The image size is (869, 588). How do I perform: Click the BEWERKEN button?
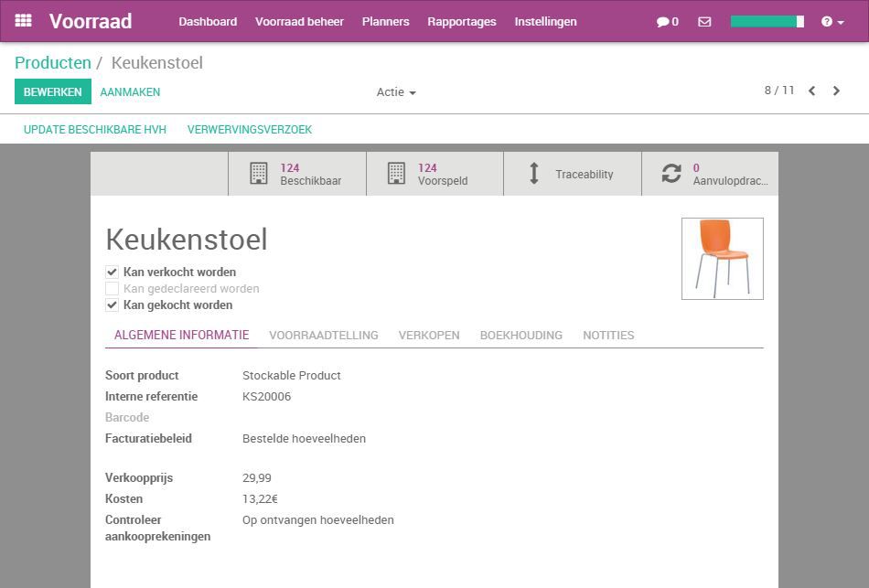click(x=52, y=91)
